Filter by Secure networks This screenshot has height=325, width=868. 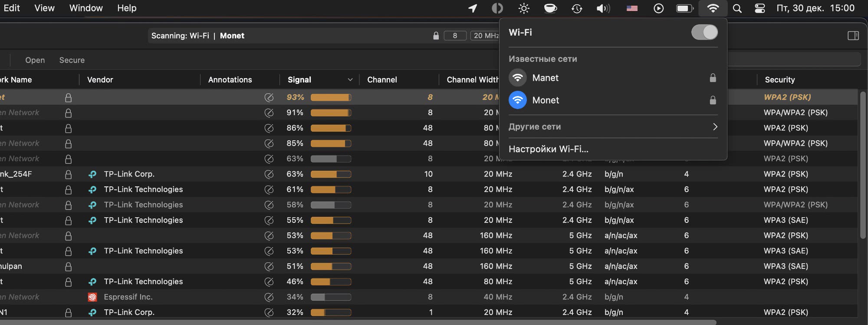[72, 60]
